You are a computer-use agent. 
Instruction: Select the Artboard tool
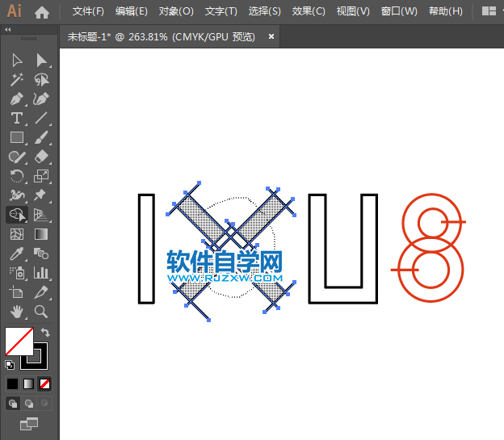(17, 292)
